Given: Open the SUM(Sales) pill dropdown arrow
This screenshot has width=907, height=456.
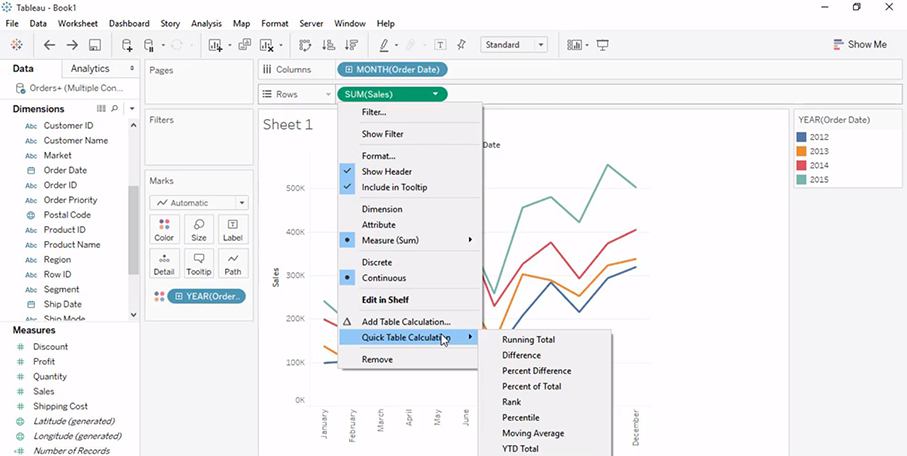Looking at the screenshot, I should [x=435, y=94].
